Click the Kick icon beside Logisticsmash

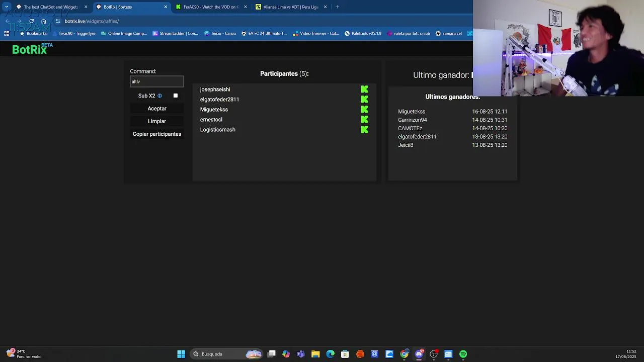pyautogui.click(x=364, y=130)
